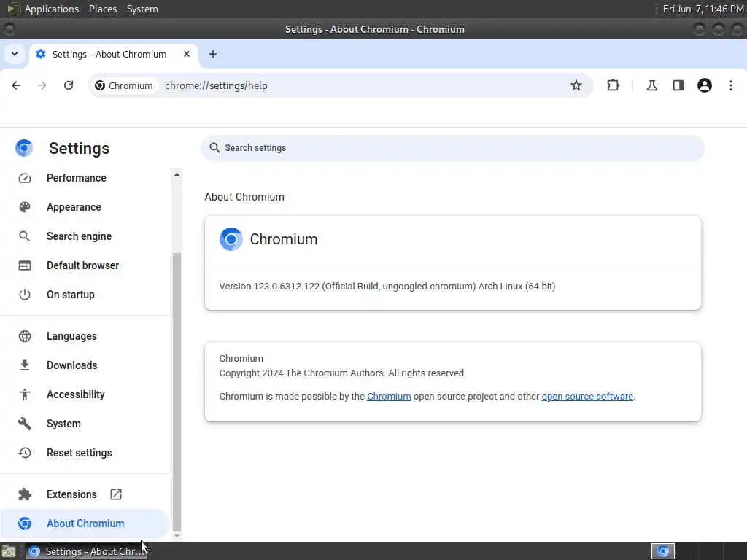Open the open source software link
The image size is (747, 560).
coord(587,396)
